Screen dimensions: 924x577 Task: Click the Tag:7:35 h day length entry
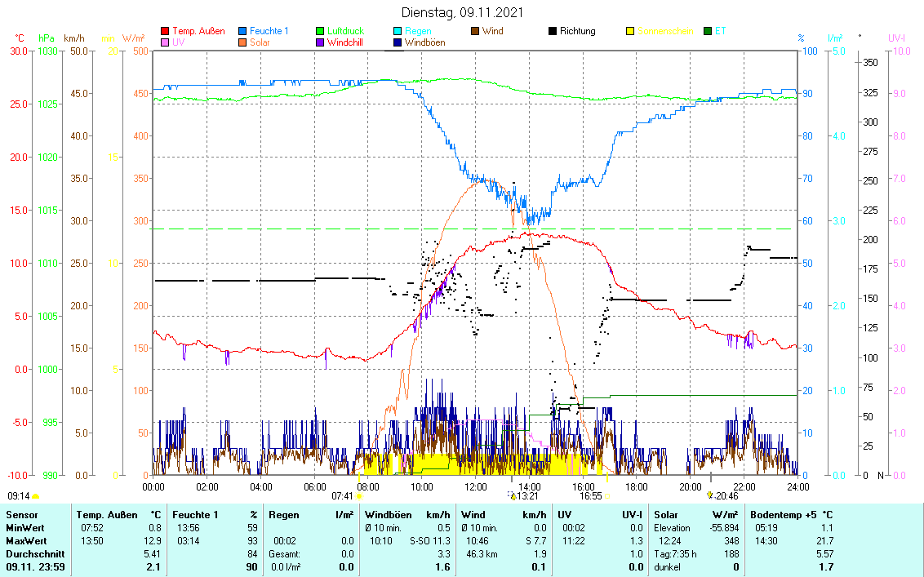tap(675, 554)
